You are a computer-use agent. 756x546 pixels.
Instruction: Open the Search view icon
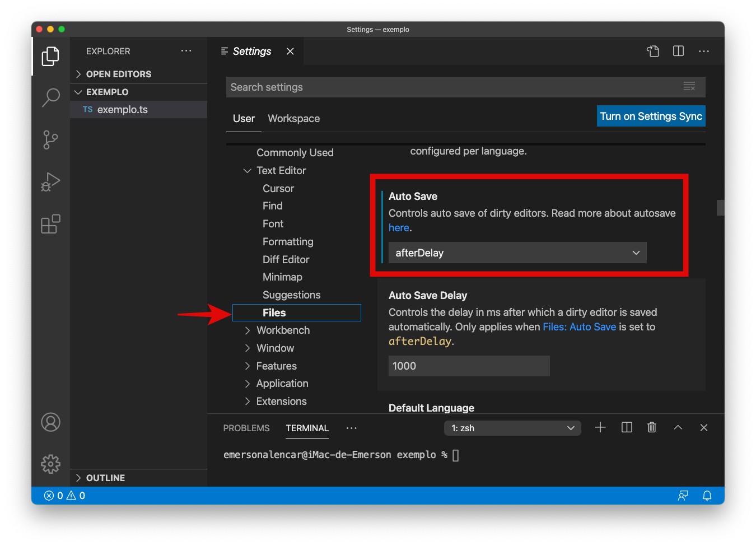click(x=50, y=97)
